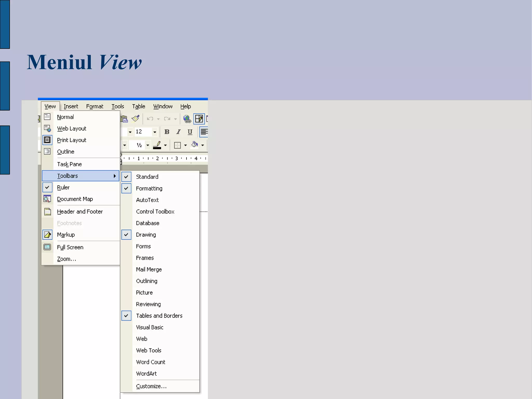Click the Underline formatting icon
The image size is (532, 399).
click(190, 132)
